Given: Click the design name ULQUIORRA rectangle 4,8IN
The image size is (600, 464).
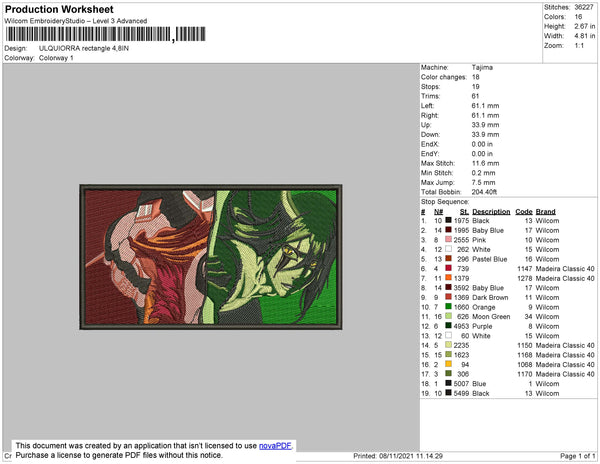Looking at the screenshot, I should coord(84,49).
